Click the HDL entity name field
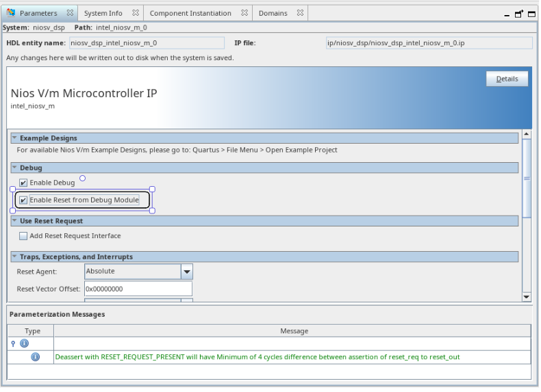The image size is (541, 392). click(147, 43)
